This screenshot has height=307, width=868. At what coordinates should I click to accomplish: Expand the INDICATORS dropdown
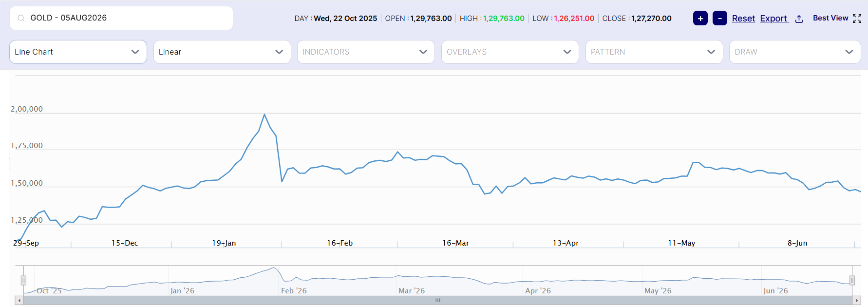pos(366,52)
